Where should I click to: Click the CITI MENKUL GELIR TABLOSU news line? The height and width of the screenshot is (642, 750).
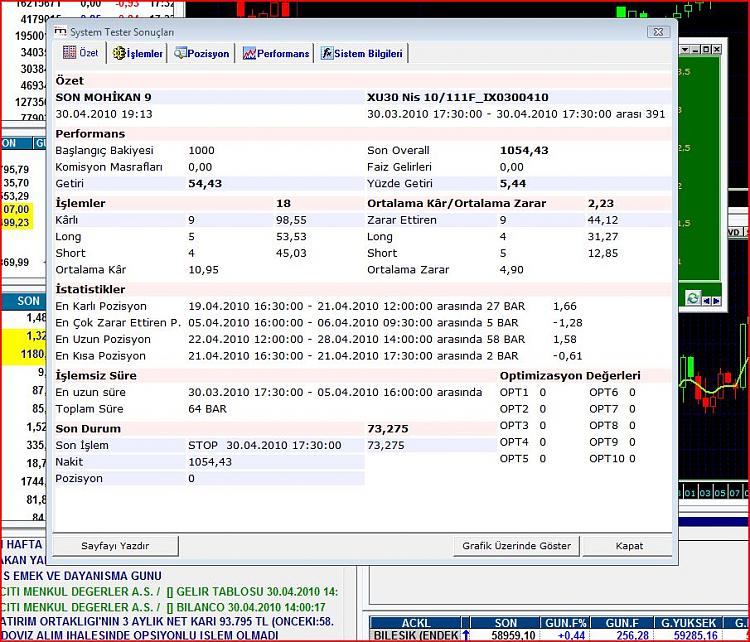[169, 592]
